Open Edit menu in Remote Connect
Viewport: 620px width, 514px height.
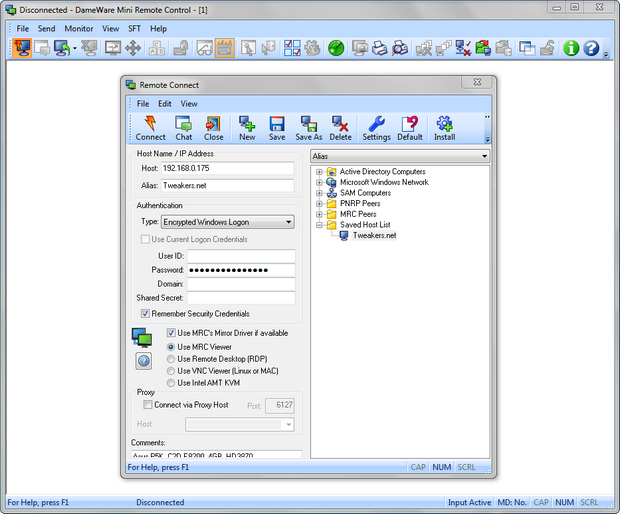164,104
